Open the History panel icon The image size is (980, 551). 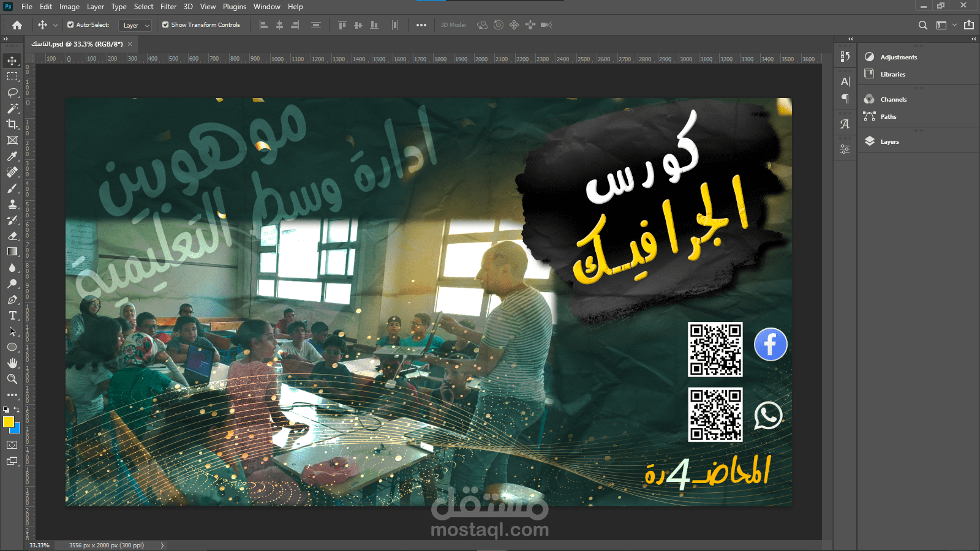pyautogui.click(x=845, y=56)
